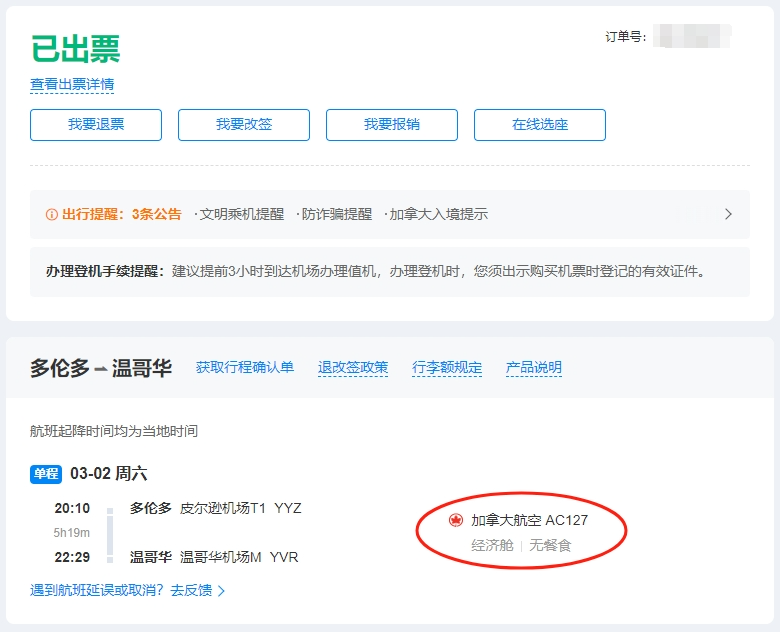Open the 查看出票详情 link
This screenshot has height=632, width=780.
(x=72, y=84)
